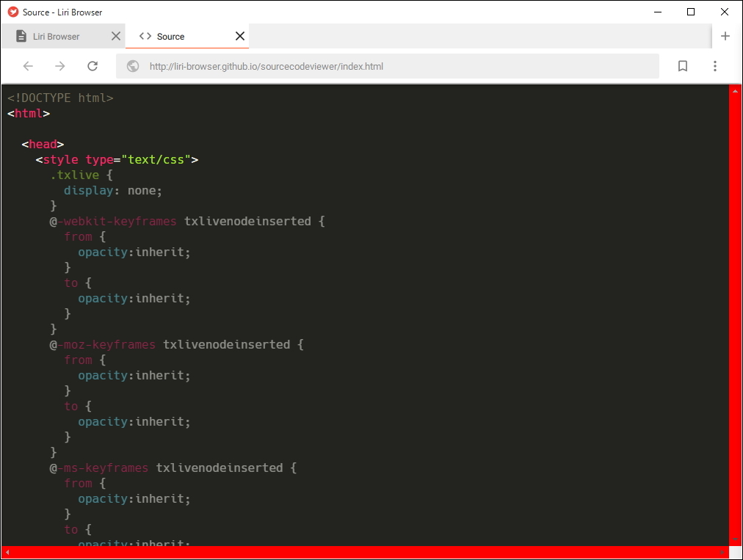743x560 pixels.
Task: Click the '@-webkit-keyframes txlivenodeinserted' line
Action: pos(187,221)
